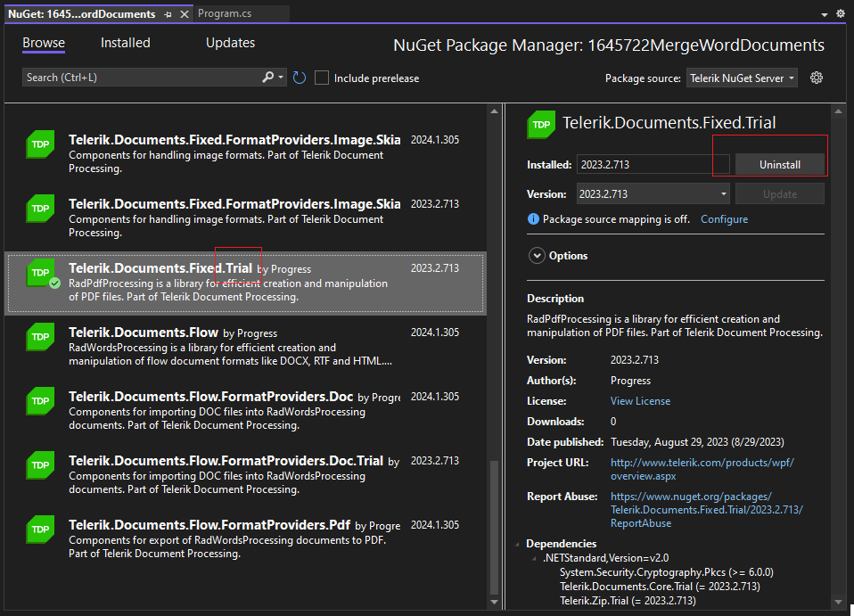Image resolution: width=854 pixels, height=616 pixels.
Task: Close the NuGet package manager tab
Action: pos(185,14)
